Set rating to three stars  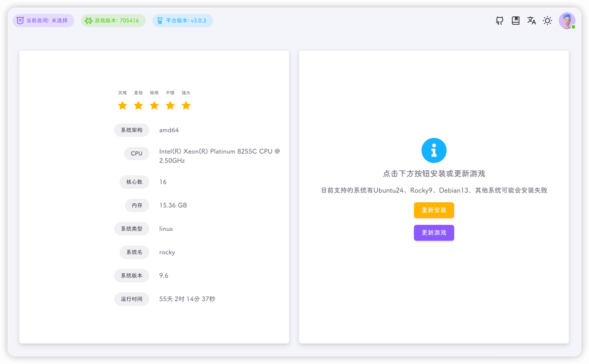click(x=154, y=105)
